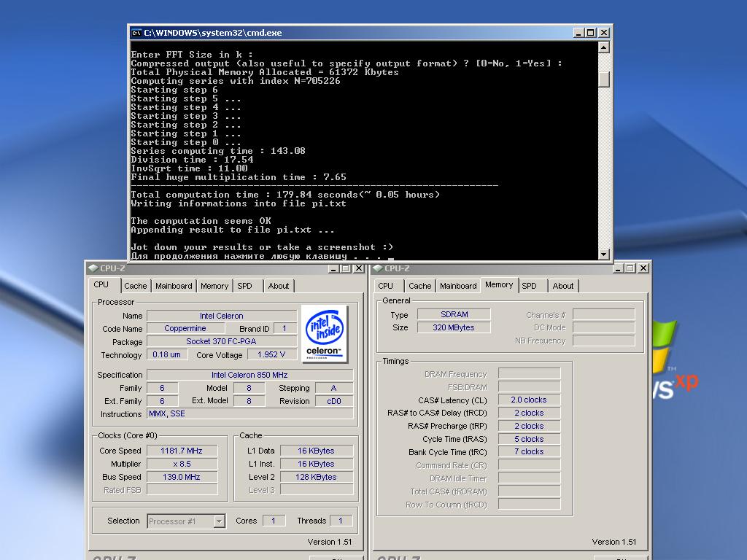The height and width of the screenshot is (560, 747).
Task: Click the Series computing time 143.08 line
Action: [218, 151]
